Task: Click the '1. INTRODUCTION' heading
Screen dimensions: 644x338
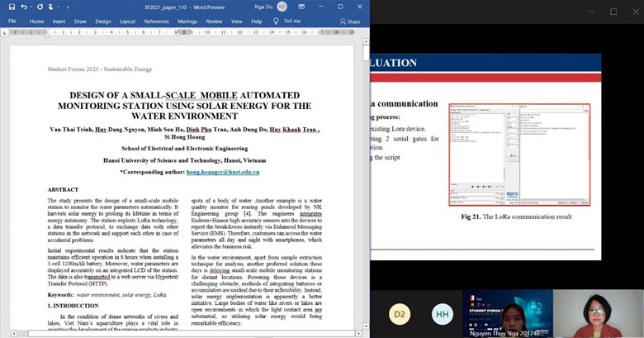Action: click(73, 306)
